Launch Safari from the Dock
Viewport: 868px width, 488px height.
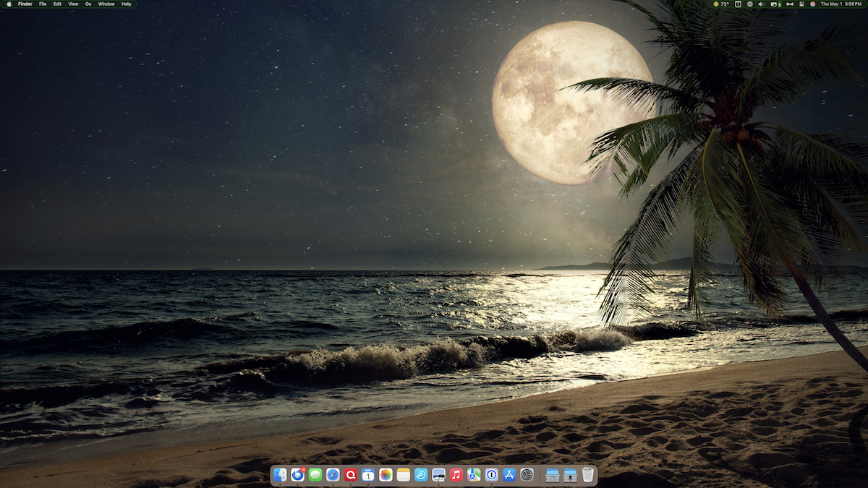[333, 476]
